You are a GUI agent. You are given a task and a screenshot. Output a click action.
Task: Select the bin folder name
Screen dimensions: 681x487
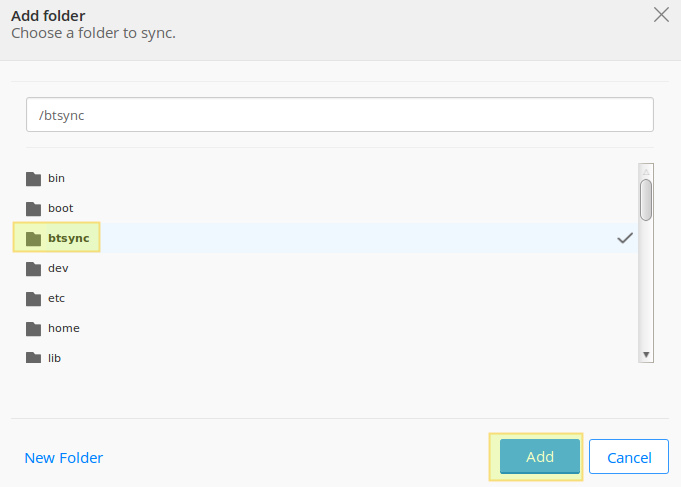coord(56,178)
